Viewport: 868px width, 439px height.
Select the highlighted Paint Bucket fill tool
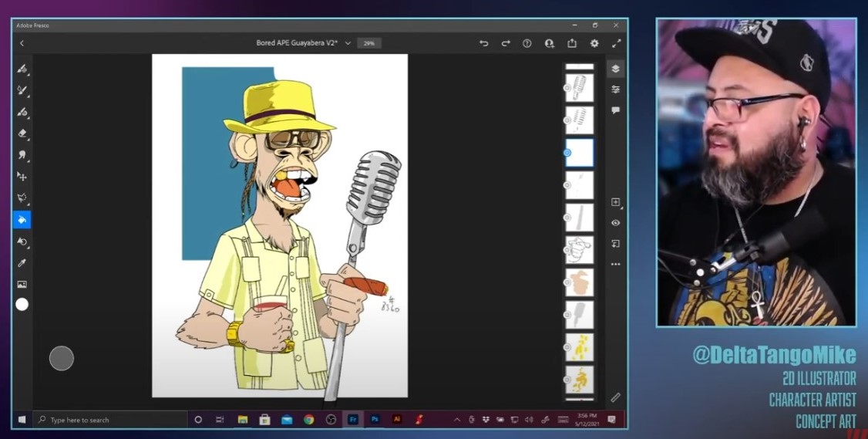point(22,219)
